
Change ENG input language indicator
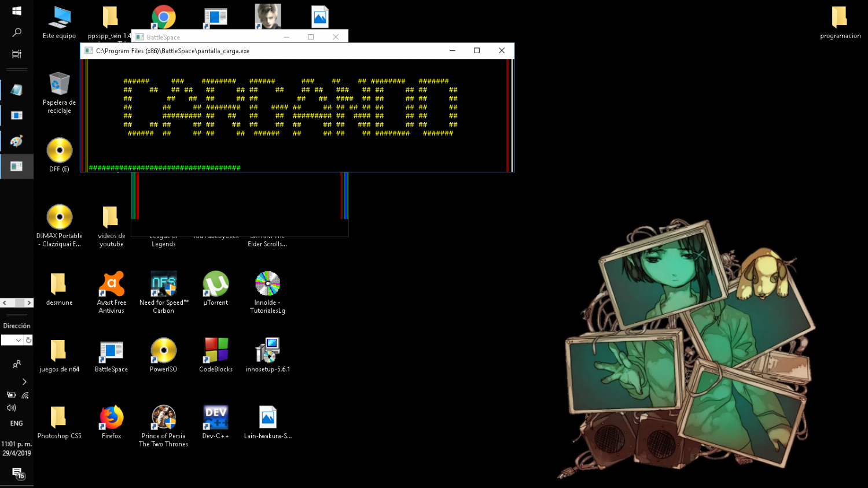pyautogui.click(x=17, y=423)
